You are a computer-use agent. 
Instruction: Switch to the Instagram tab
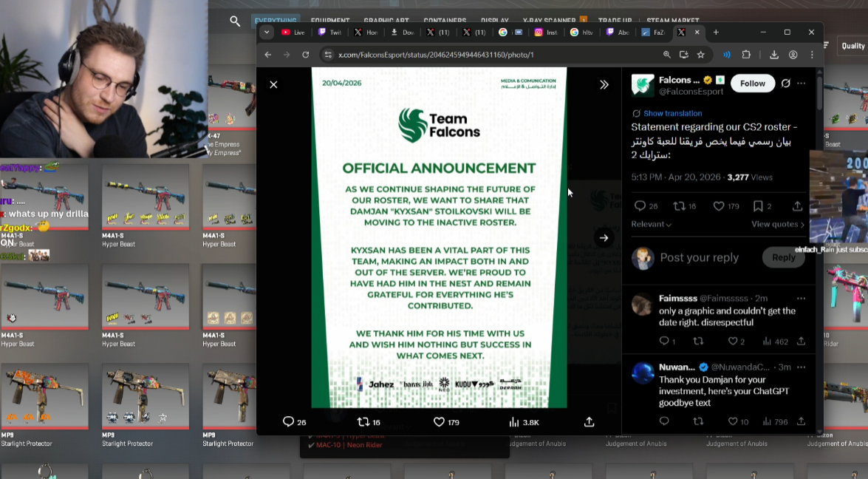pyautogui.click(x=546, y=32)
